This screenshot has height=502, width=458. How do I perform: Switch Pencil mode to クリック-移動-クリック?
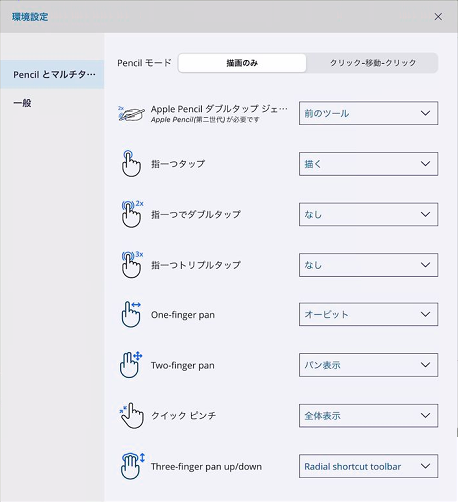[x=372, y=63]
